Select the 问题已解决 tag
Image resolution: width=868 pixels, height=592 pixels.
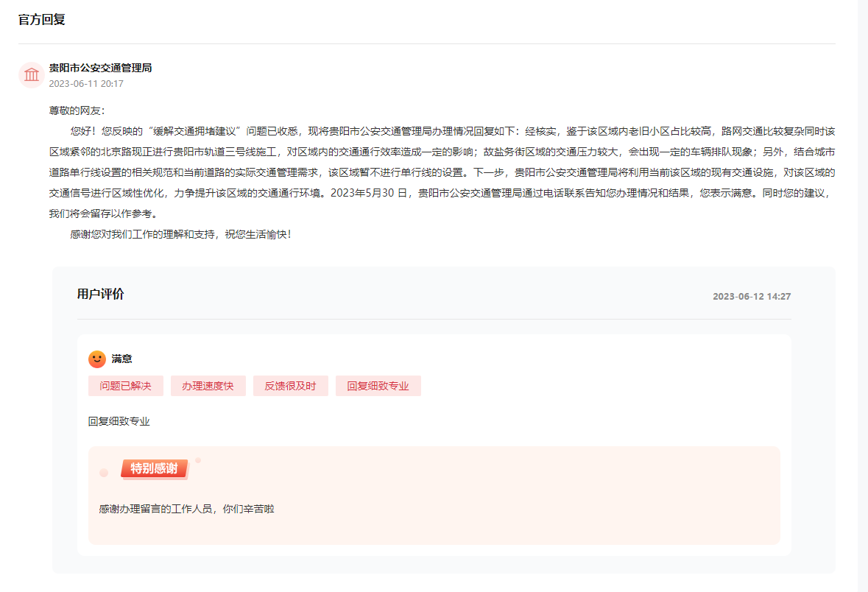click(x=126, y=386)
